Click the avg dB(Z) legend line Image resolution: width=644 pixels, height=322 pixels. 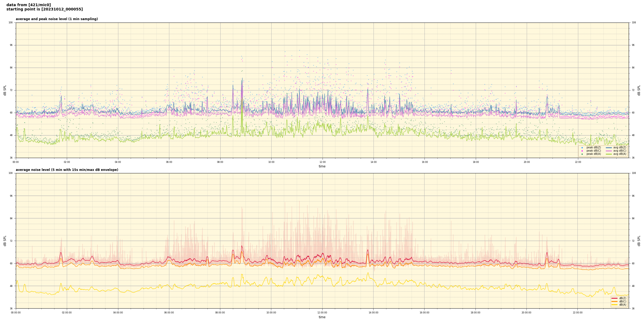point(609,148)
